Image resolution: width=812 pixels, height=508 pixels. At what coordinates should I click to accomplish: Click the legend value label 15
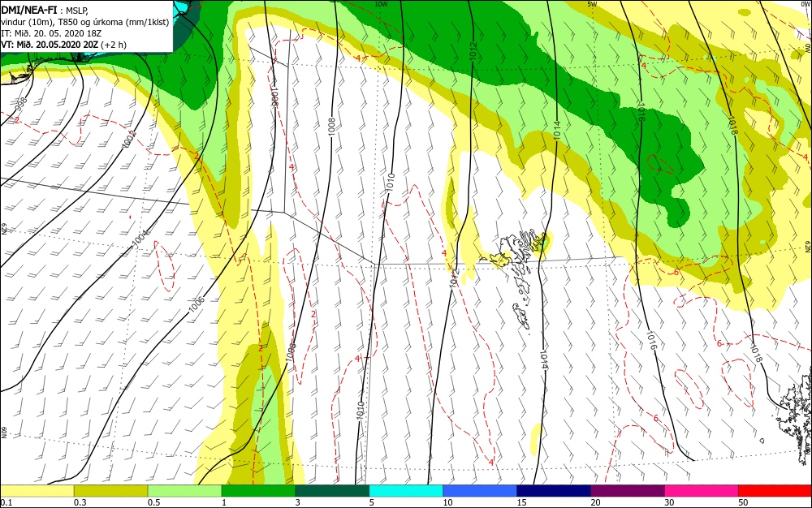(x=521, y=502)
